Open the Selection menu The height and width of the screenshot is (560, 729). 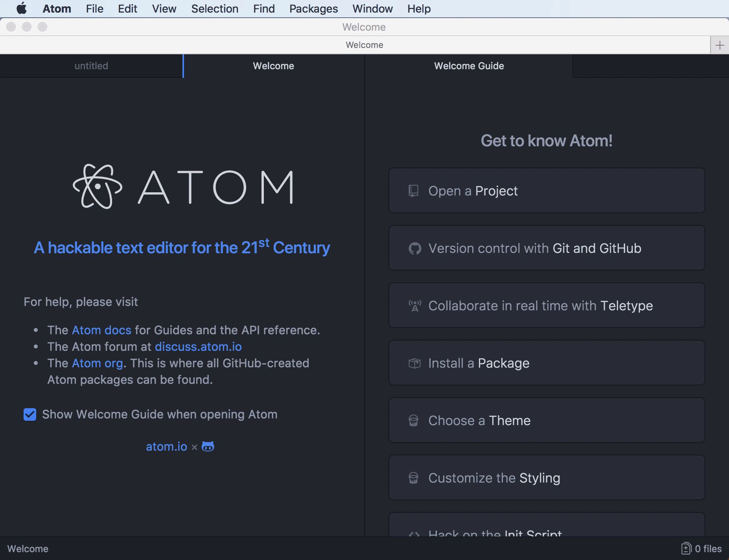[x=215, y=9]
